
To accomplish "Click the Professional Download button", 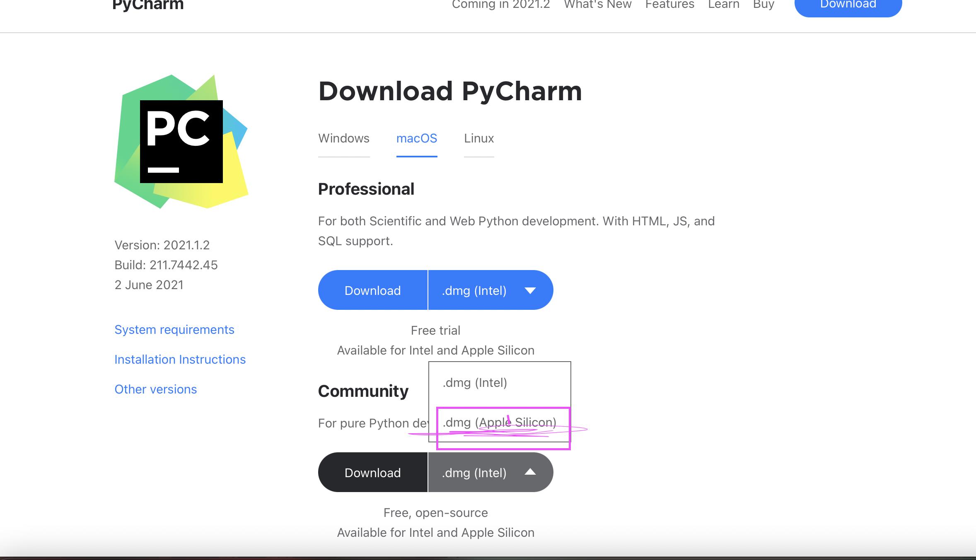I will point(372,290).
